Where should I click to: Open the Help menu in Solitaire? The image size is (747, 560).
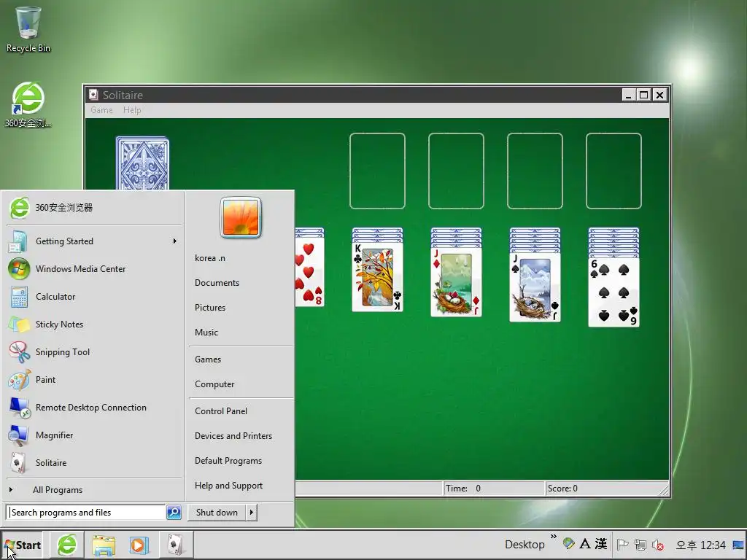pos(132,110)
